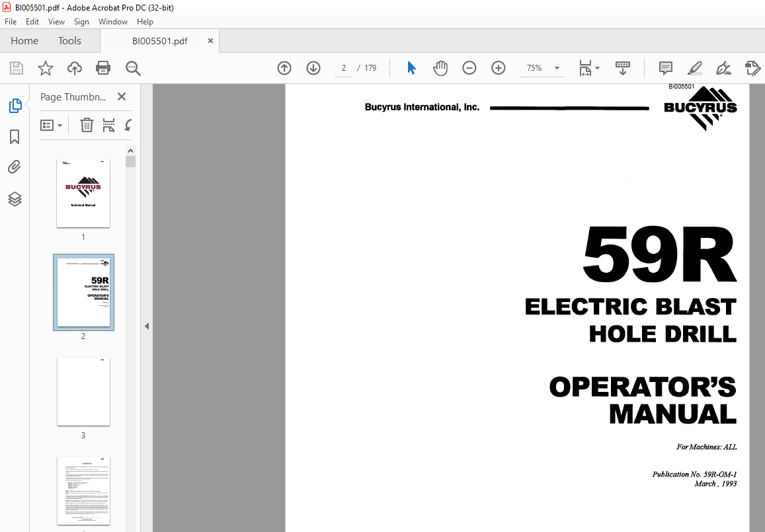Toggle Page Thumbnails pane in sidebar
Image resolution: width=765 pixels, height=532 pixels.
coord(15,105)
